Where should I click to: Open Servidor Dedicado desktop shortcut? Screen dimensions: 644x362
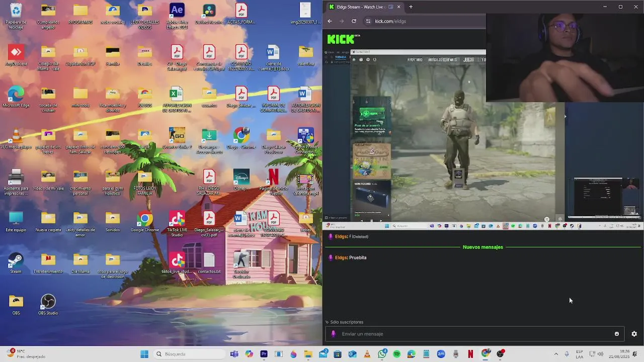tap(241, 265)
